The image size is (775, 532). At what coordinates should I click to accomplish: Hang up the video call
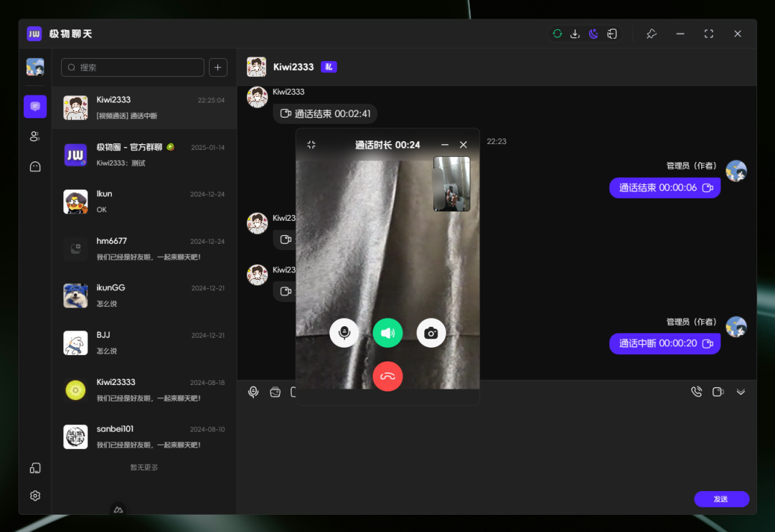tap(387, 376)
